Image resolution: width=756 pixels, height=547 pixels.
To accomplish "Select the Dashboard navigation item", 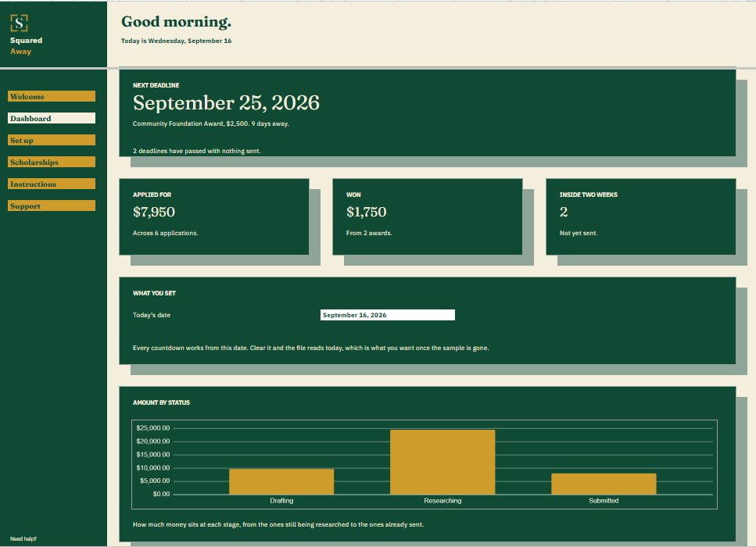I will tap(52, 118).
